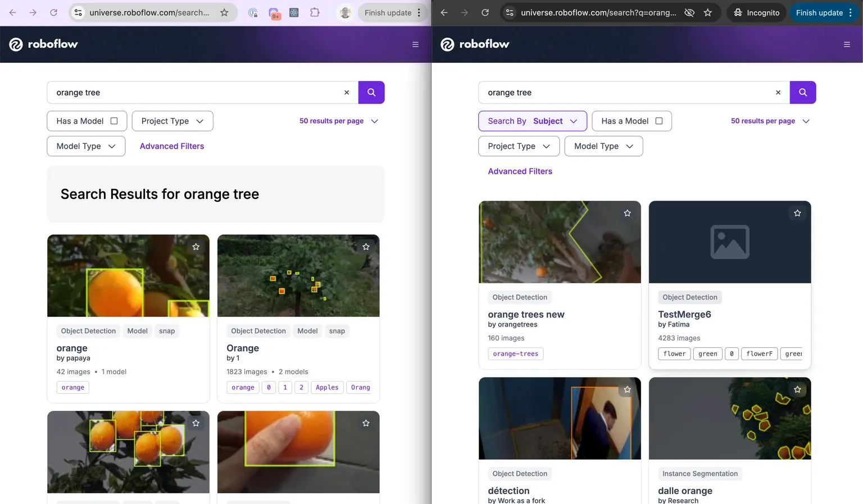Tick 'Has a Model' checkbox in right window
Viewport: 863px width, 504px height.
click(659, 121)
